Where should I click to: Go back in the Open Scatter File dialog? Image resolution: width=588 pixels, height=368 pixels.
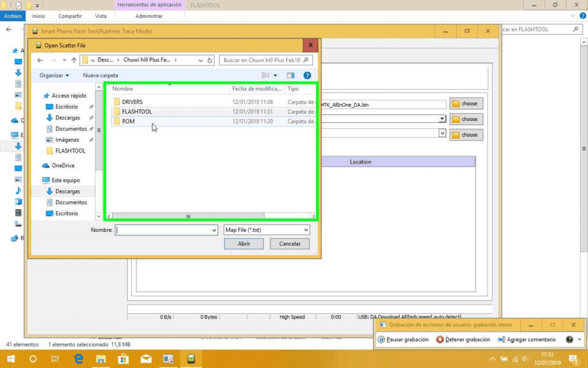tap(40, 60)
